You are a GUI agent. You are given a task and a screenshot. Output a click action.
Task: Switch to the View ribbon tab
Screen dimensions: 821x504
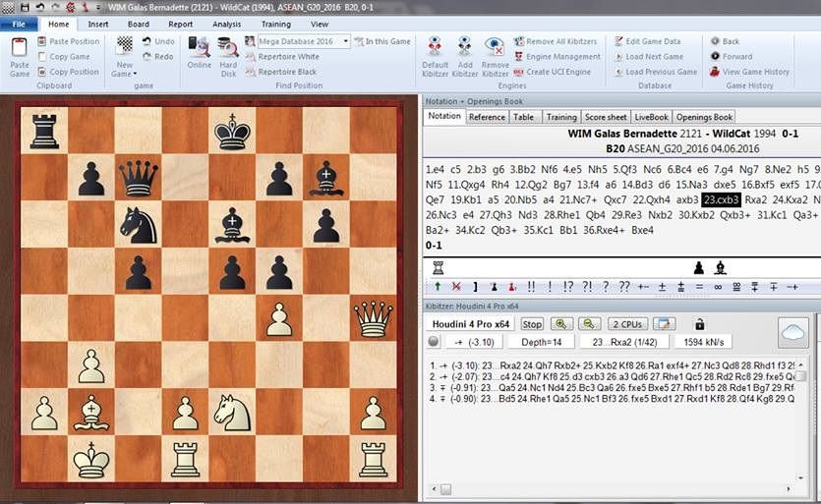320,25
